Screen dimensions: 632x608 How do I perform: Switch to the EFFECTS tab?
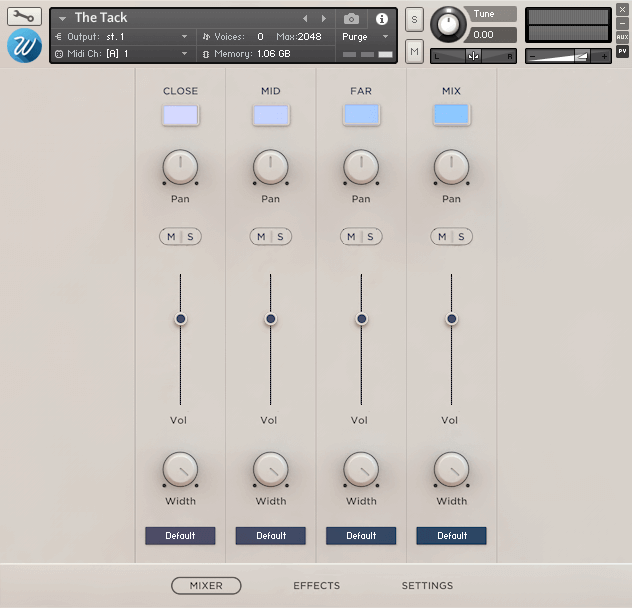pos(316,586)
